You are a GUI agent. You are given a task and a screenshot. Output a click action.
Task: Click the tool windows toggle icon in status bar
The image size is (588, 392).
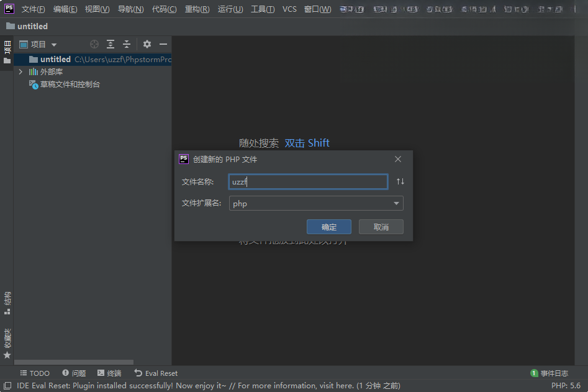coord(7,386)
